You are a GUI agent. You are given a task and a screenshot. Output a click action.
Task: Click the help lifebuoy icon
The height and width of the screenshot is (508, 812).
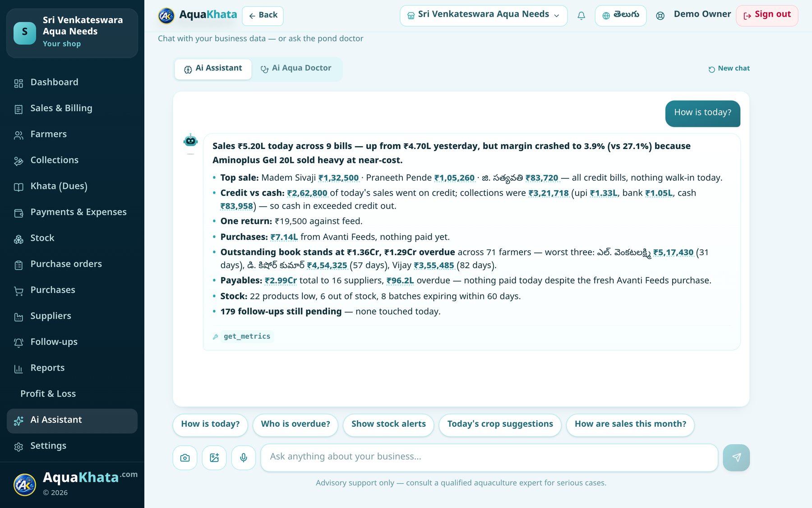coord(660,16)
